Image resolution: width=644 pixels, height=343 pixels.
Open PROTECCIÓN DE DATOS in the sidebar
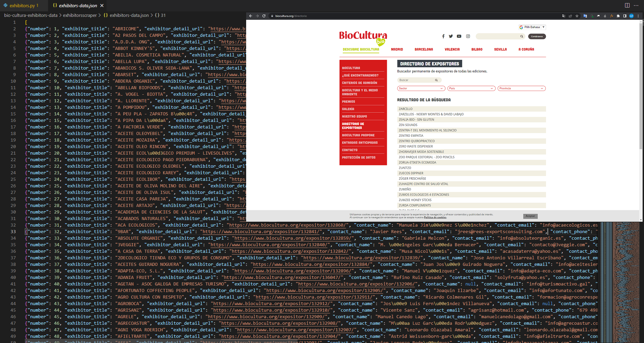(359, 158)
